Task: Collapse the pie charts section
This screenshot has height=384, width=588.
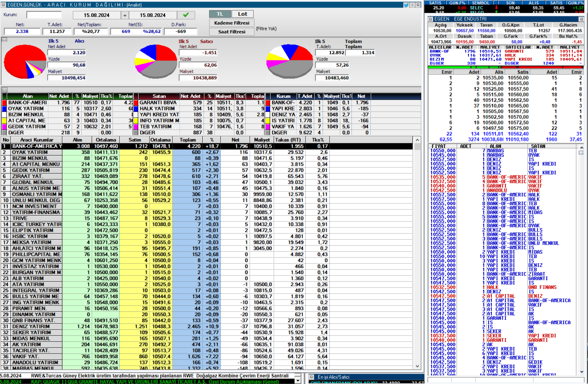Action: [x=4, y=40]
